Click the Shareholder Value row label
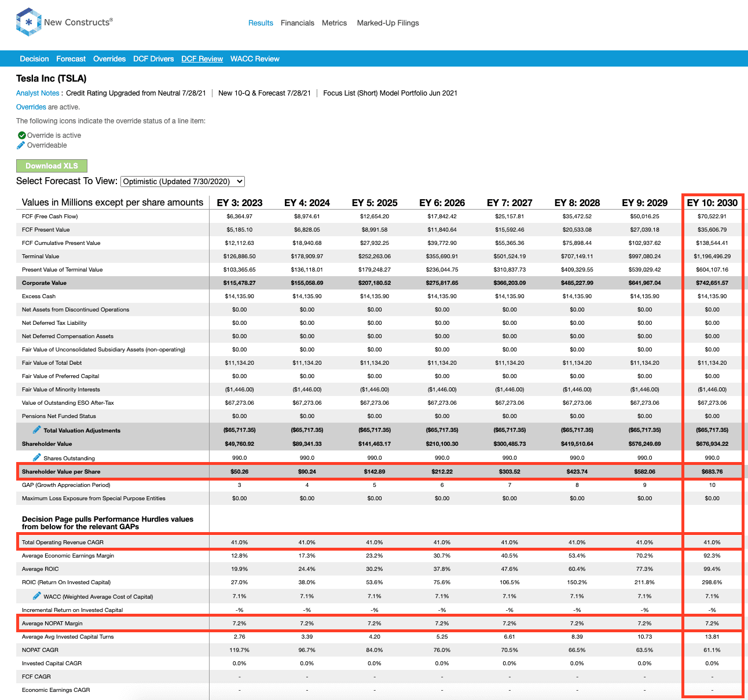748x700 pixels. [47, 444]
